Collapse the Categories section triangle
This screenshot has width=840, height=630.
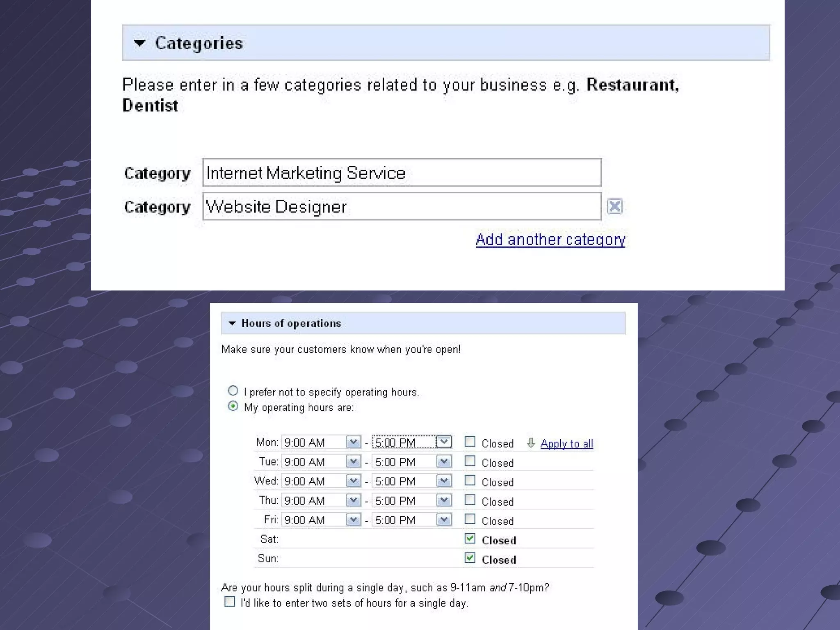pyautogui.click(x=139, y=43)
